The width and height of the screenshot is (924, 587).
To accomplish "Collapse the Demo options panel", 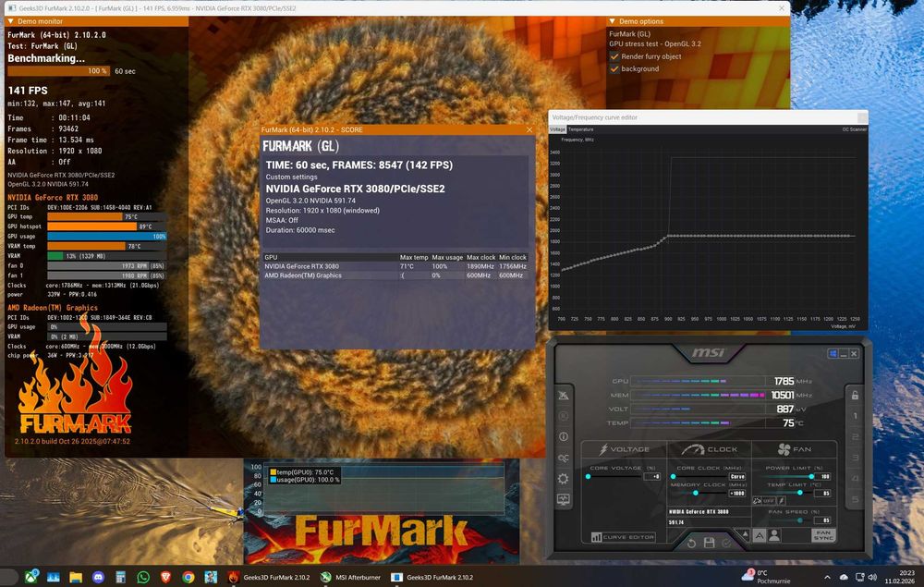I will click(612, 21).
